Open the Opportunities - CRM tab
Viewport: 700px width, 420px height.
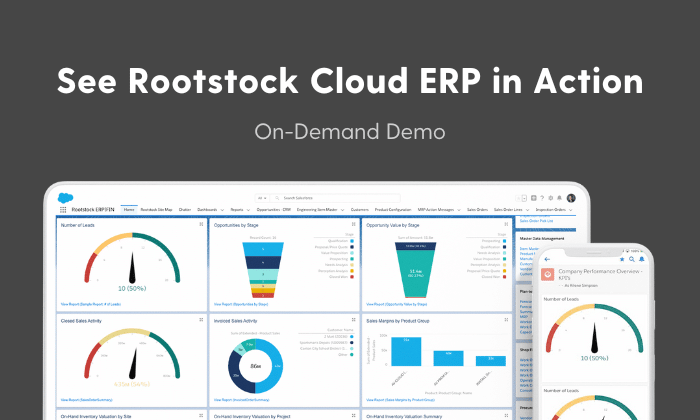274,209
